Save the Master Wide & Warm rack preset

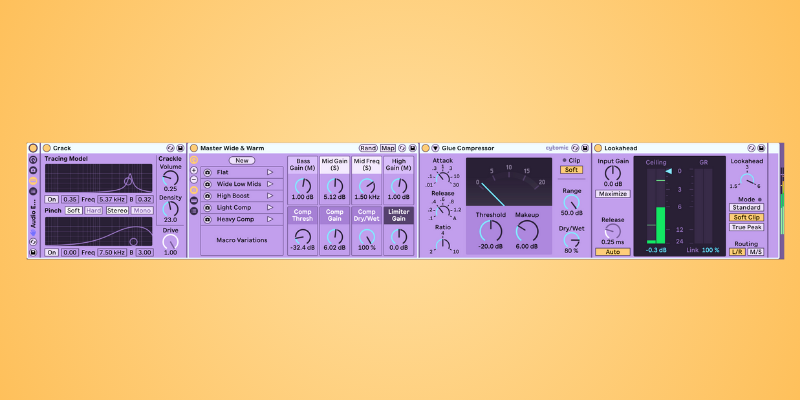point(412,148)
